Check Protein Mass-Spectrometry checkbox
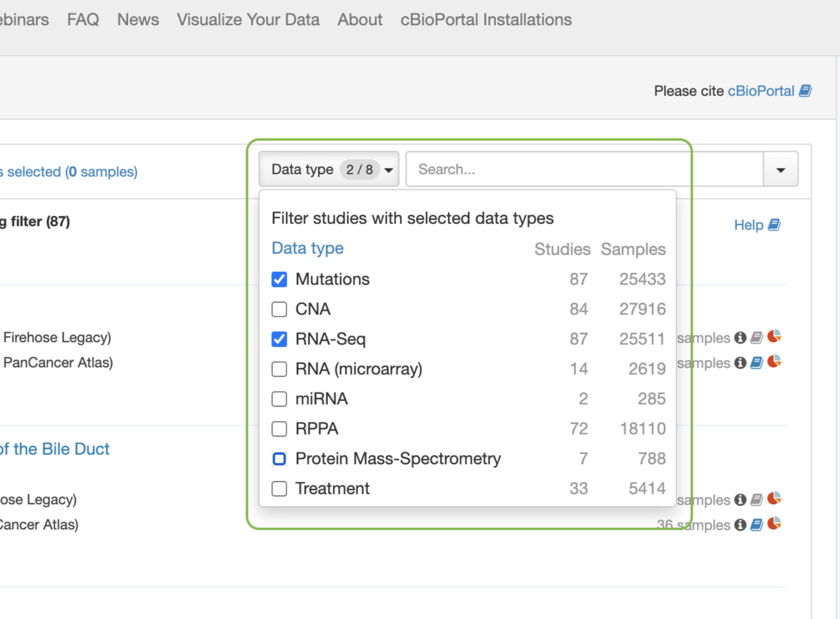Viewport: 840px width, 619px height. coord(279,458)
